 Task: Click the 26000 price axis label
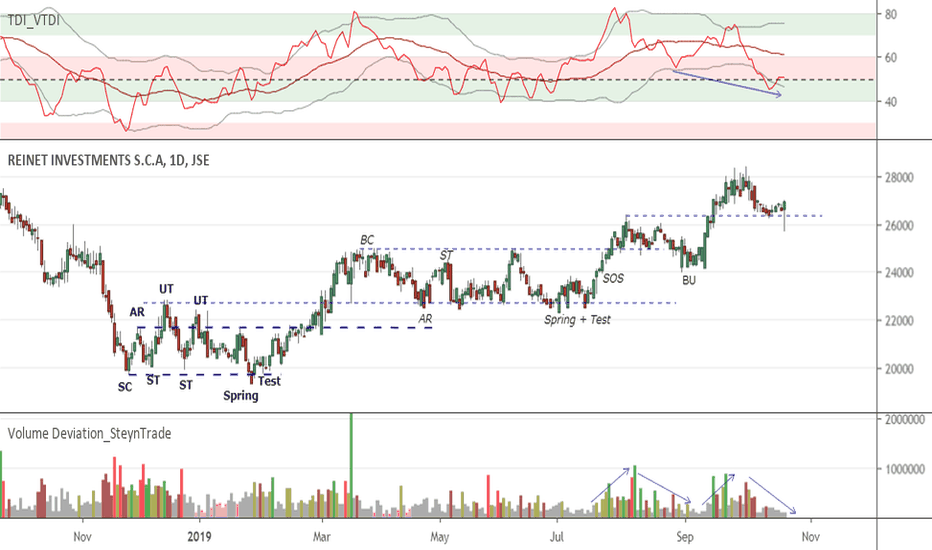pos(899,225)
